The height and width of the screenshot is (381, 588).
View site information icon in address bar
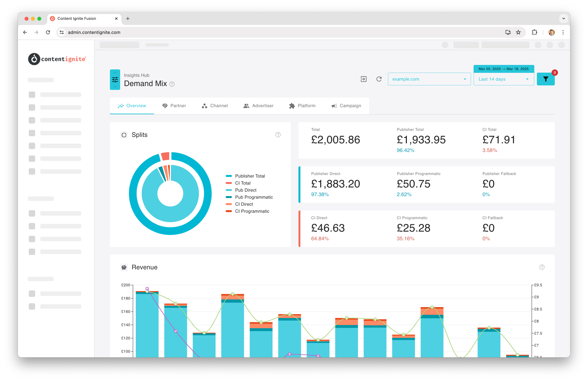62,32
